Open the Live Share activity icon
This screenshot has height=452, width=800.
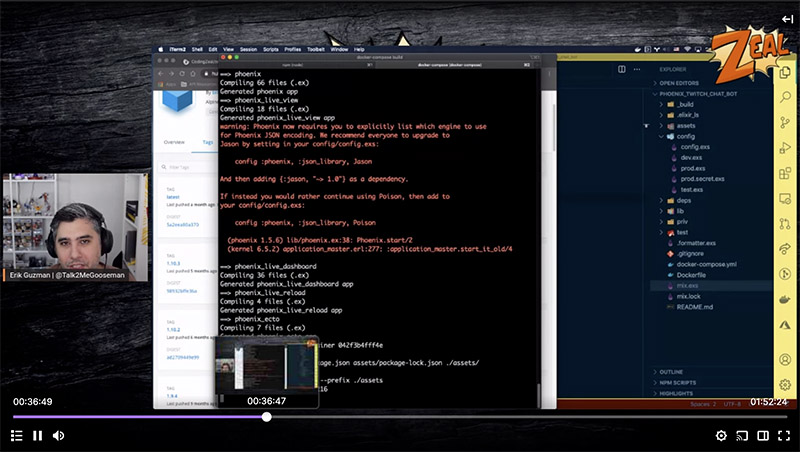pos(785,249)
